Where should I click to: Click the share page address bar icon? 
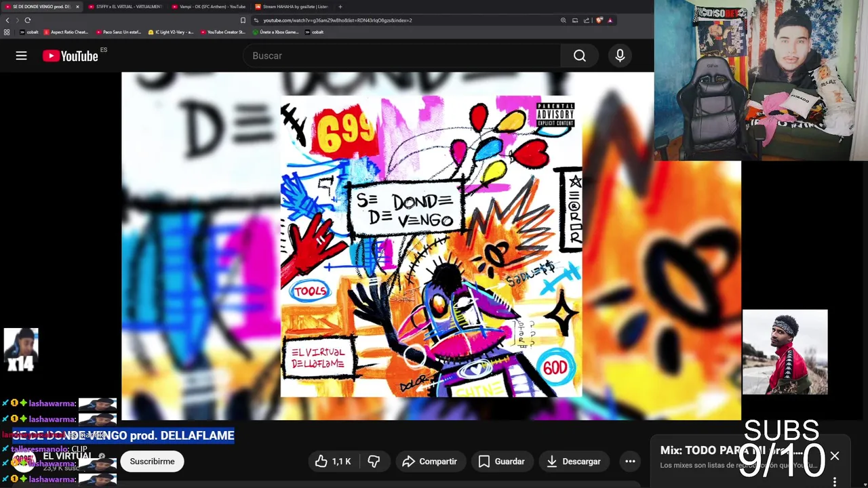(x=587, y=20)
